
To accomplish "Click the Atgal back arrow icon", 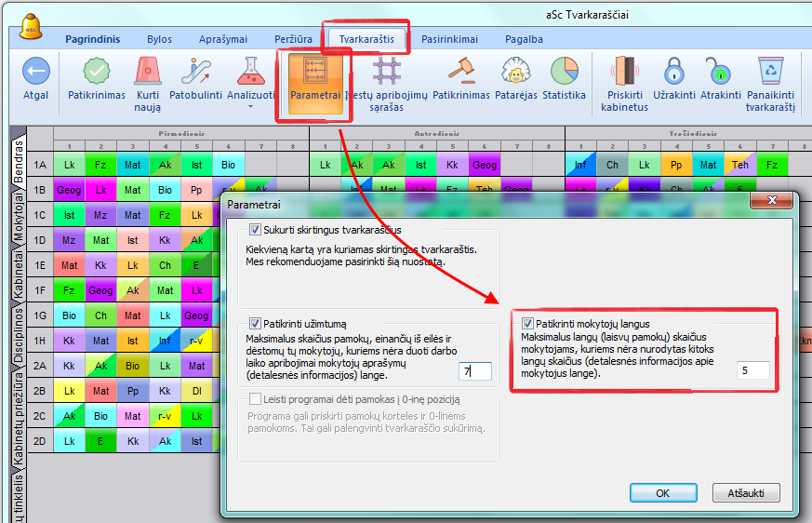I will (35, 72).
